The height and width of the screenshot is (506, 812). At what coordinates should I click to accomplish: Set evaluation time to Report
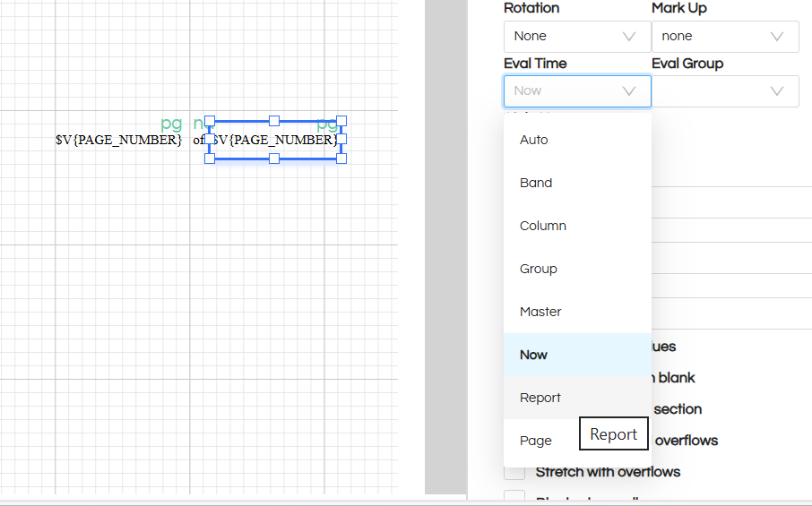(x=540, y=398)
